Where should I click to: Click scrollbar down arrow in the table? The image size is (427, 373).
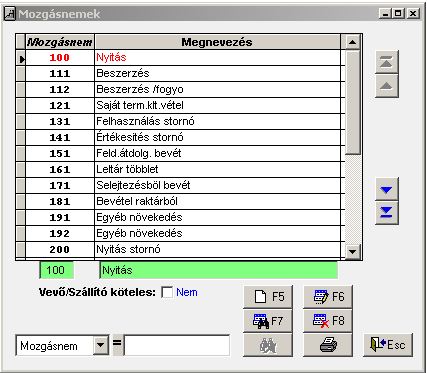352,251
